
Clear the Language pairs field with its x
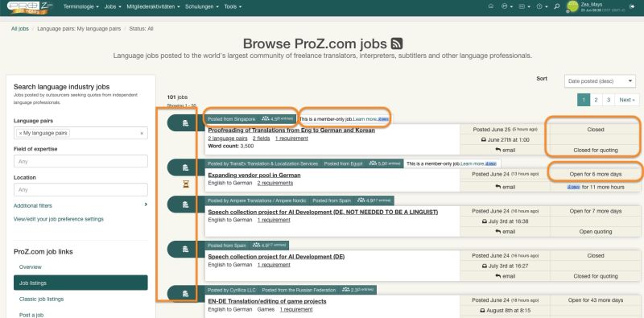click(x=142, y=133)
